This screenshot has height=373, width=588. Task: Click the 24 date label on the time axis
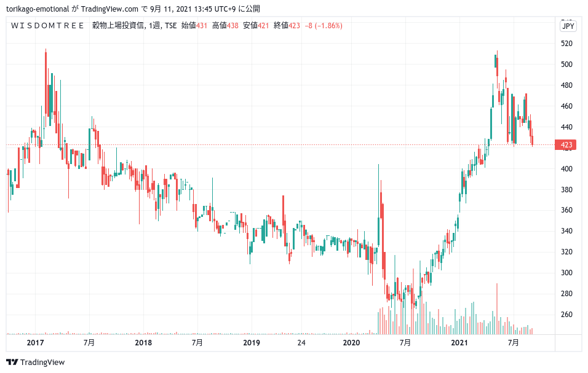click(301, 343)
